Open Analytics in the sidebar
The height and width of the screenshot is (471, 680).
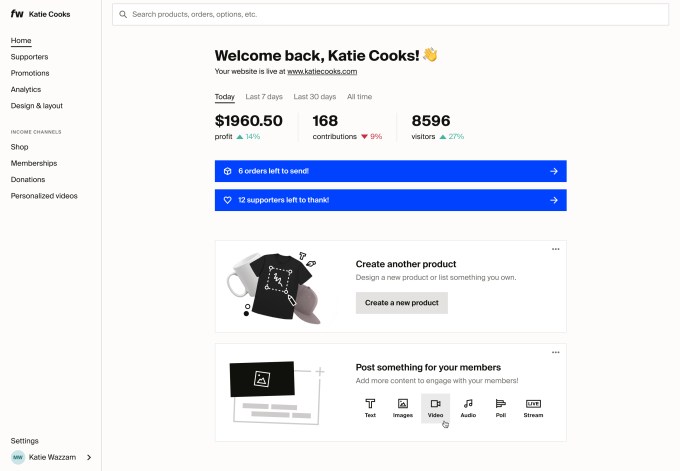point(26,89)
